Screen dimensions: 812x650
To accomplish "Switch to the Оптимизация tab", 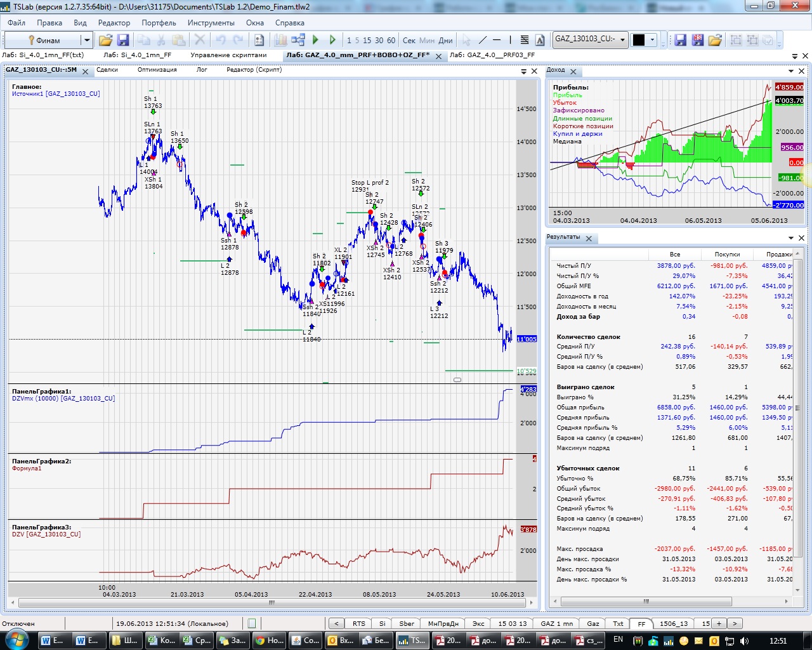I will point(157,70).
